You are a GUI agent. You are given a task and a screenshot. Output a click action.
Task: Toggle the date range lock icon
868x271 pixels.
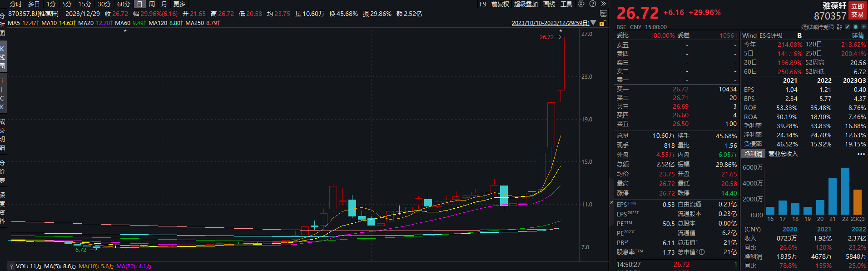point(602,23)
